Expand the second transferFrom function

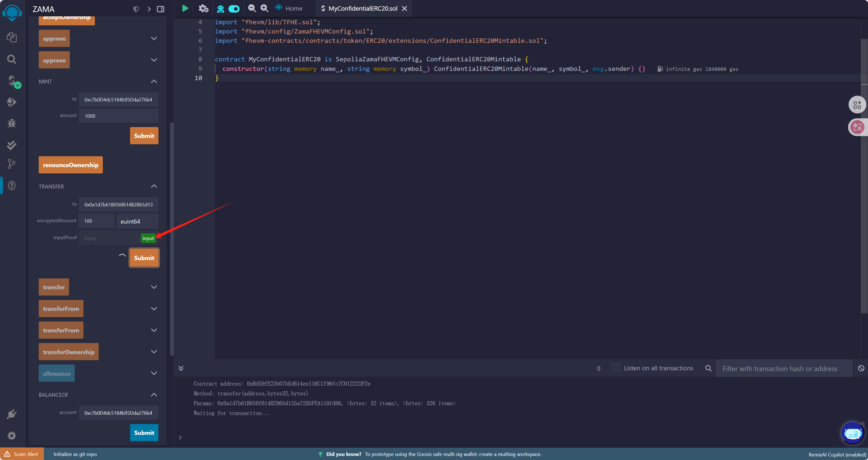pos(154,330)
